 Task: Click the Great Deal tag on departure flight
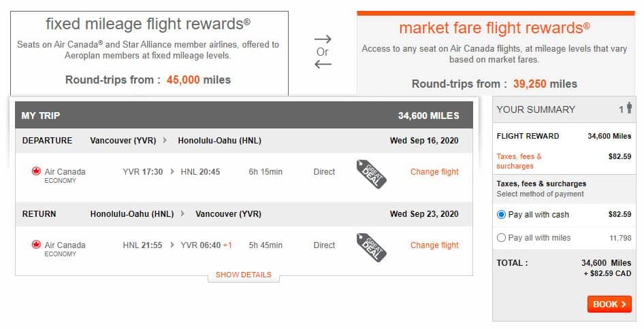[x=371, y=173]
